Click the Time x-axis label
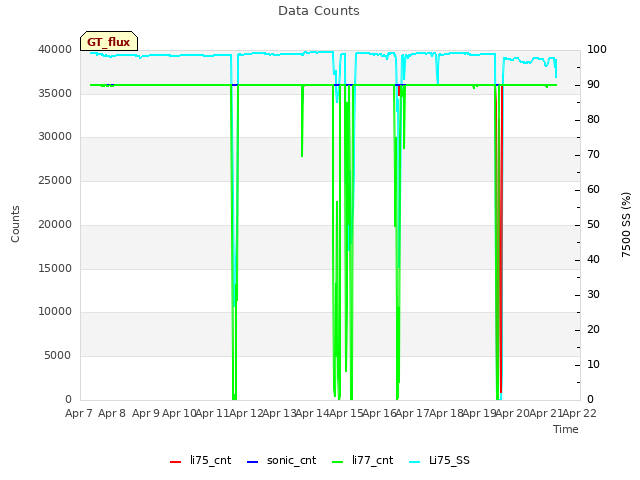640x480 pixels. pyautogui.click(x=566, y=429)
